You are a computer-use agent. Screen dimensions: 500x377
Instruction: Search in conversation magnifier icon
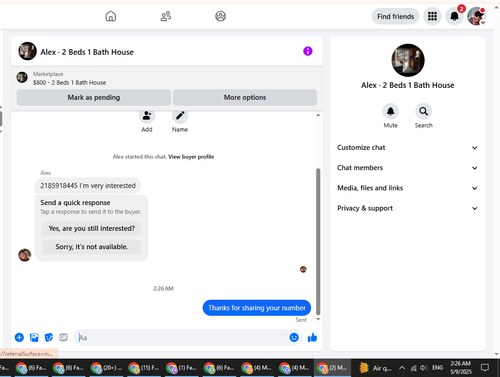coord(424,111)
